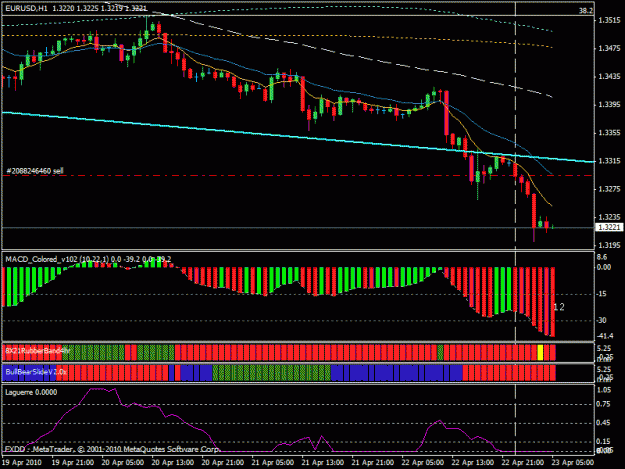Select the 0.75 Laguerre scale value

click(x=604, y=404)
